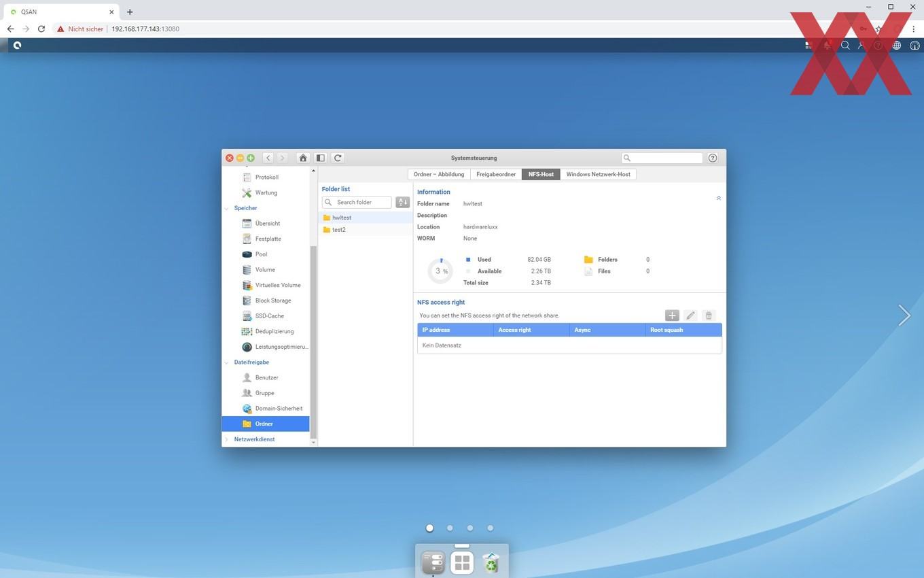
Task: Open dashboard gauge icon in top bar
Action: tap(914, 46)
